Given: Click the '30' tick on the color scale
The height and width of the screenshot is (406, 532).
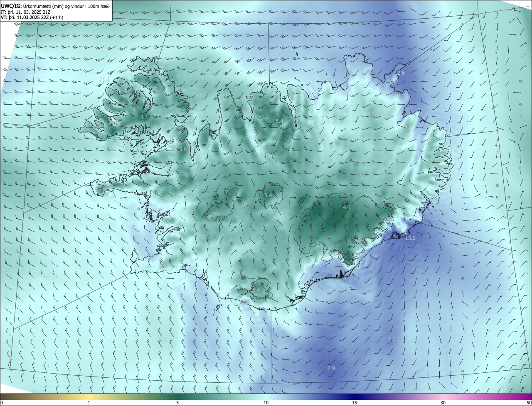Looking at the screenshot, I should 443,403.
